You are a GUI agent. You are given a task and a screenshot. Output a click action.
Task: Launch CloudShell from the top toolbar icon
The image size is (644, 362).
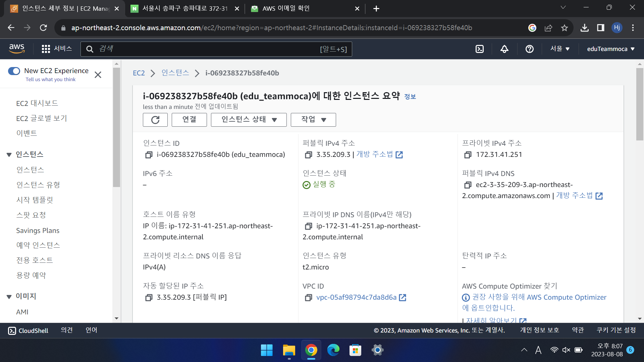pos(480,49)
